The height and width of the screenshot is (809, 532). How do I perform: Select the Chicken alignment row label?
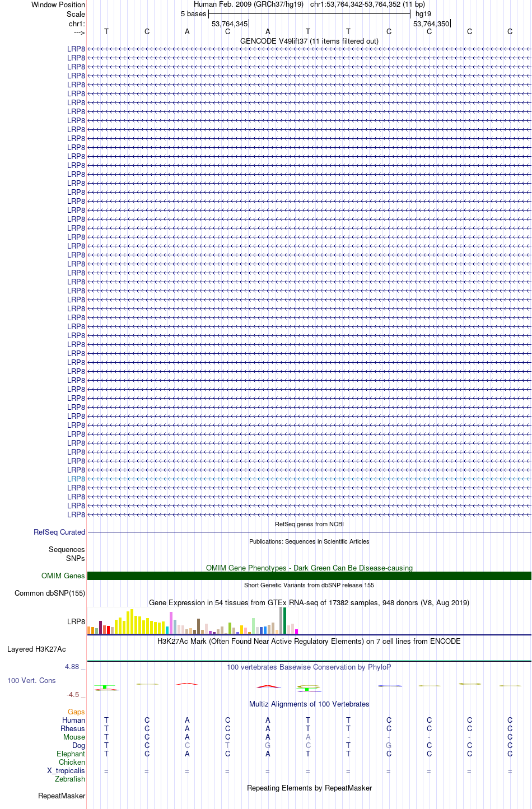click(x=72, y=763)
